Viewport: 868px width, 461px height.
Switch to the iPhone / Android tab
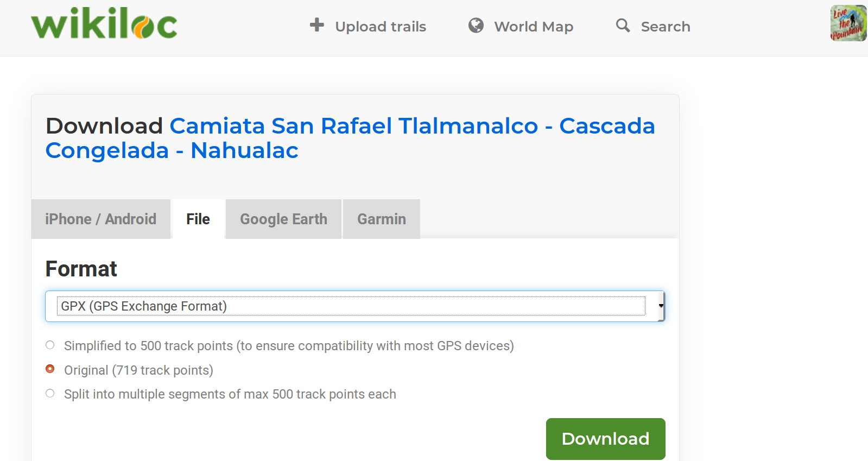[100, 219]
